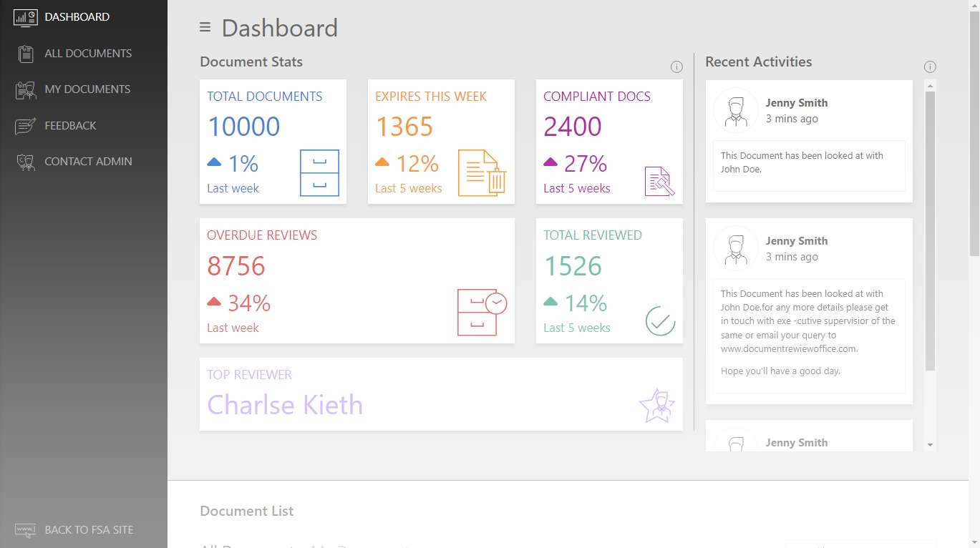Click the Top Reviewer name Charlse Kieth

coord(285,405)
